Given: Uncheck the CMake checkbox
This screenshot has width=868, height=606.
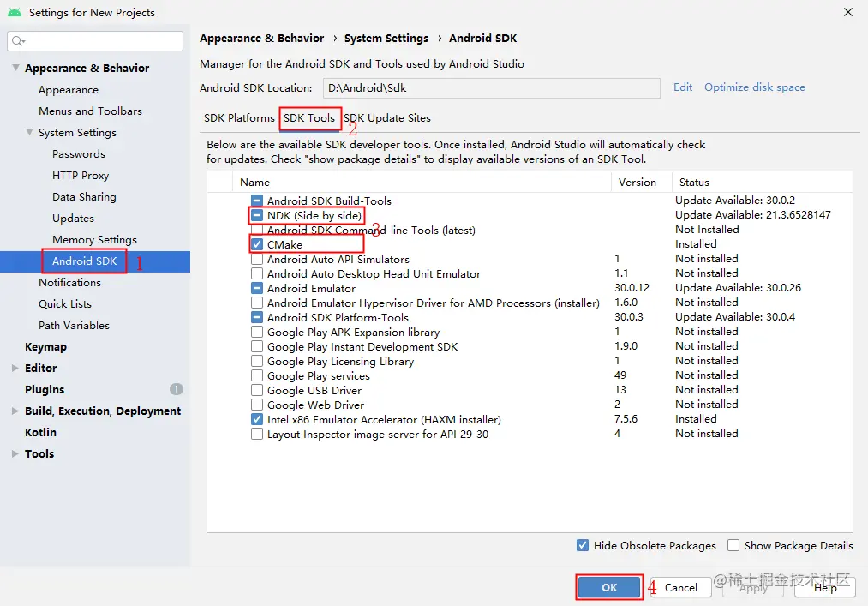Looking at the screenshot, I should coord(257,244).
